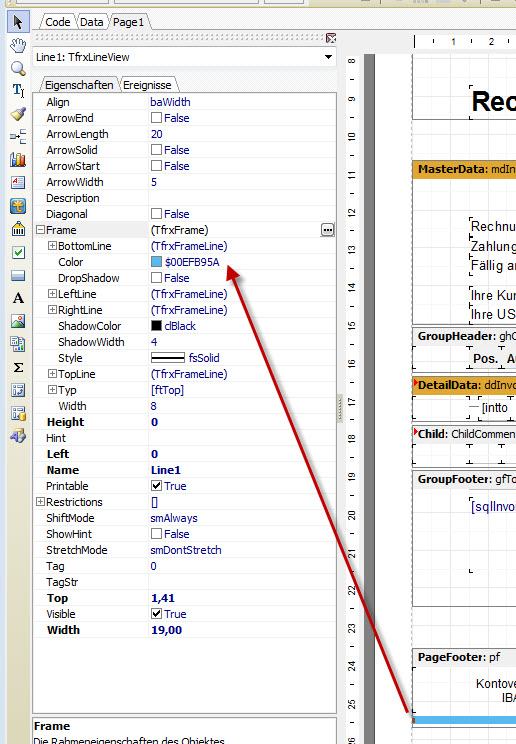Switch to the Code tab

[57, 22]
